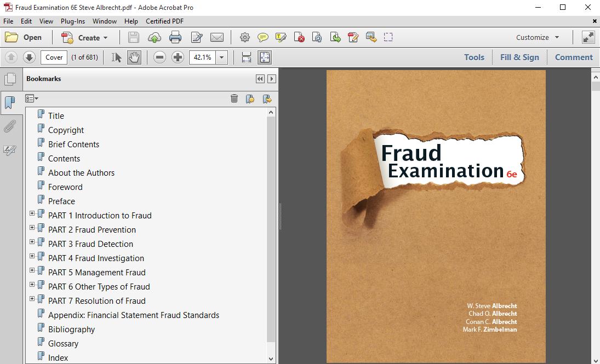
Task: Open the Fill & Sign pane
Action: pos(519,57)
